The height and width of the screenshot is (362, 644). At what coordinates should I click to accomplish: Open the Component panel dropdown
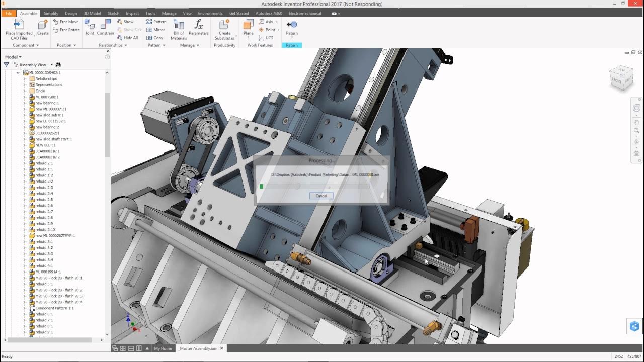click(x=26, y=45)
